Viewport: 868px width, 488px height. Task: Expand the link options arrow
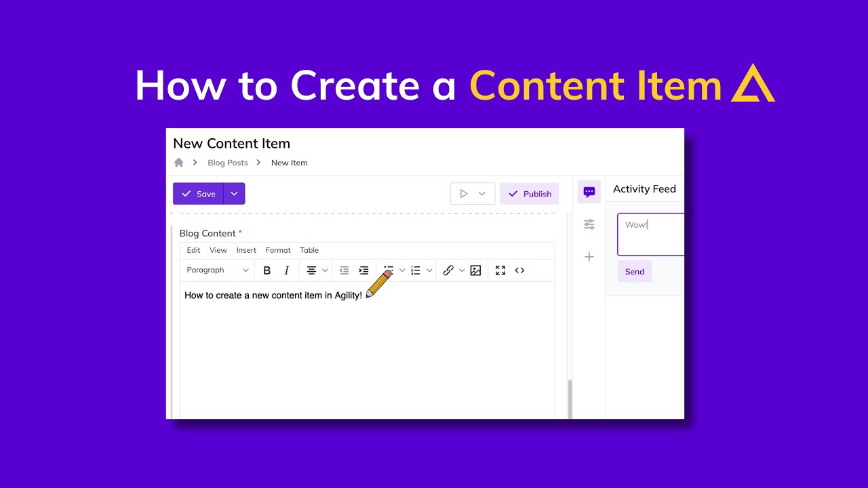[462, 270]
